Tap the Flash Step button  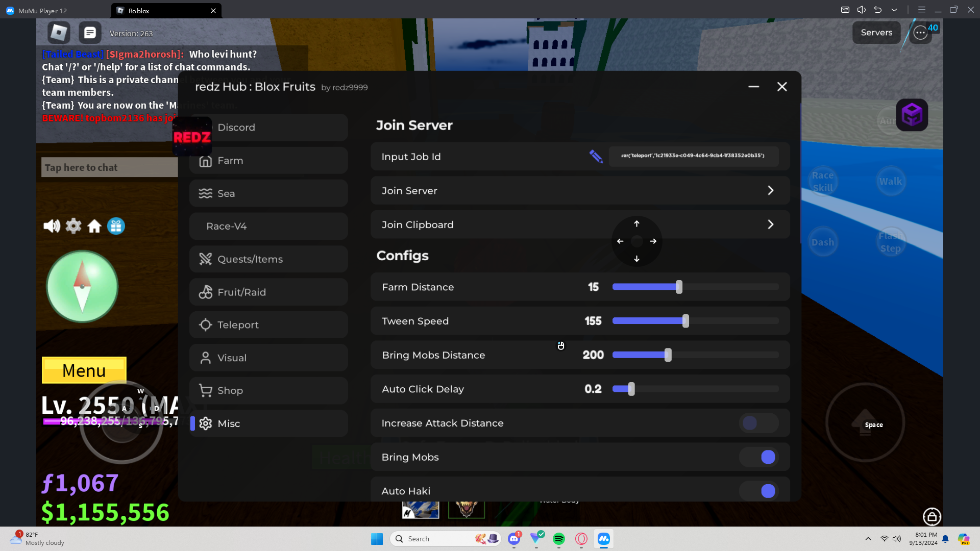pyautogui.click(x=891, y=242)
